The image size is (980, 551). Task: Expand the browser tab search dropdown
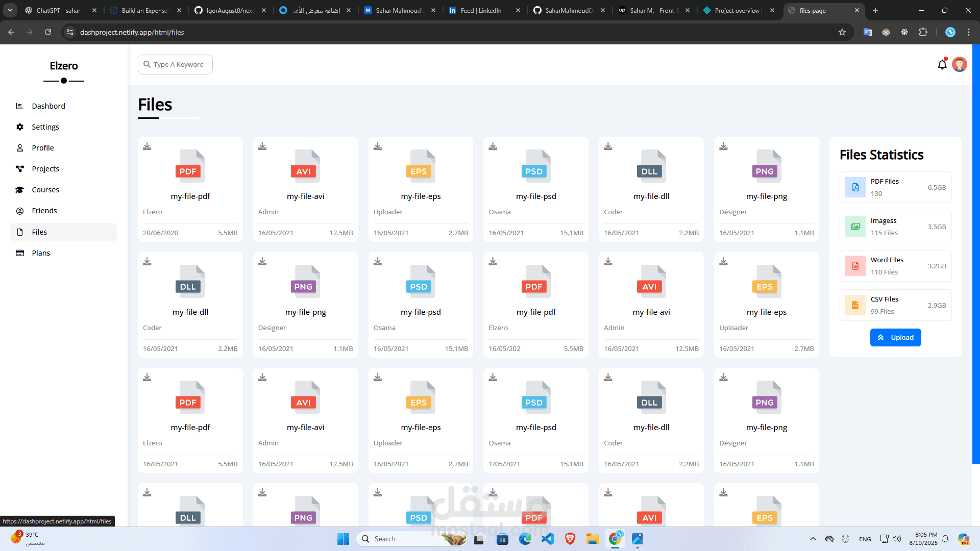click(10, 10)
